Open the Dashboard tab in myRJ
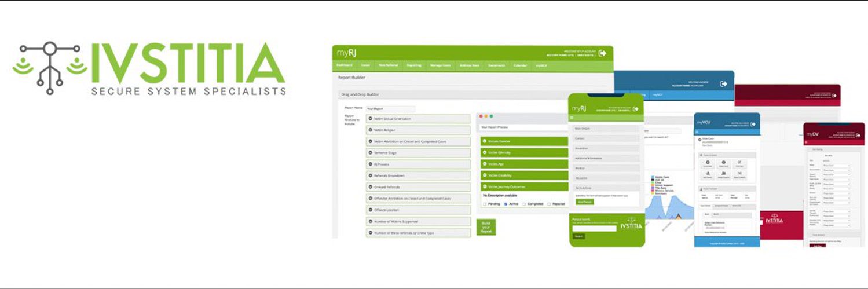868x289 pixels. click(344, 65)
